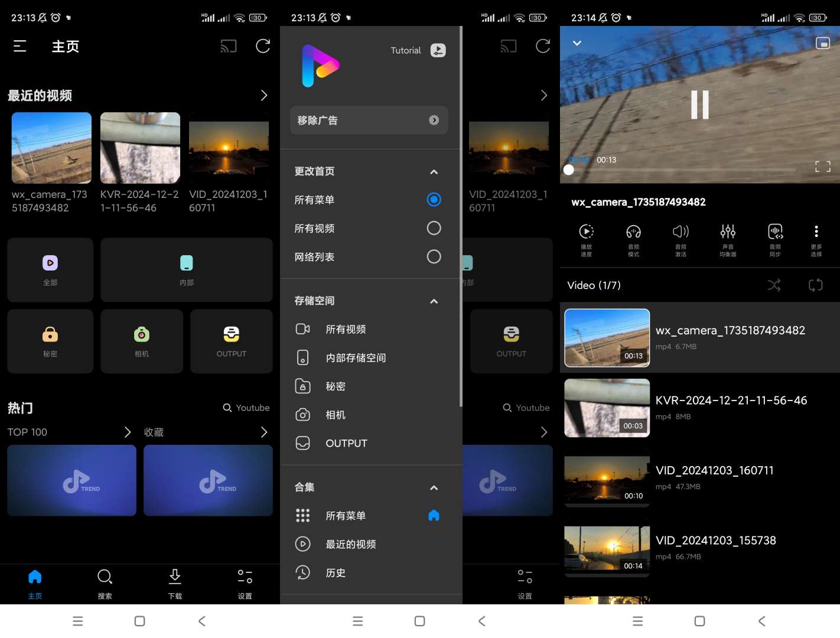Tap Android home button under the 主页 screen
The height and width of the screenshot is (638, 840).
[139, 621]
